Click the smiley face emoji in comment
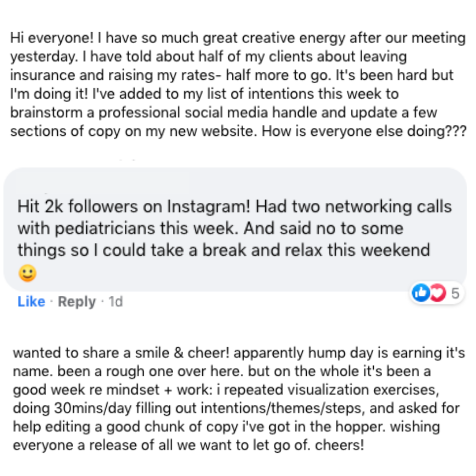 tap(28, 273)
